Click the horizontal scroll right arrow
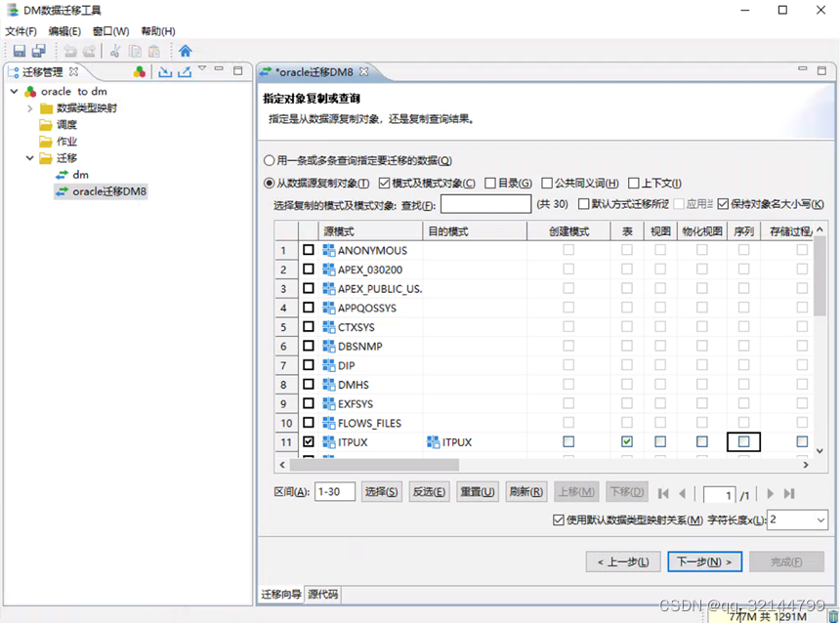Image resolution: width=840 pixels, height=623 pixels. [805, 465]
